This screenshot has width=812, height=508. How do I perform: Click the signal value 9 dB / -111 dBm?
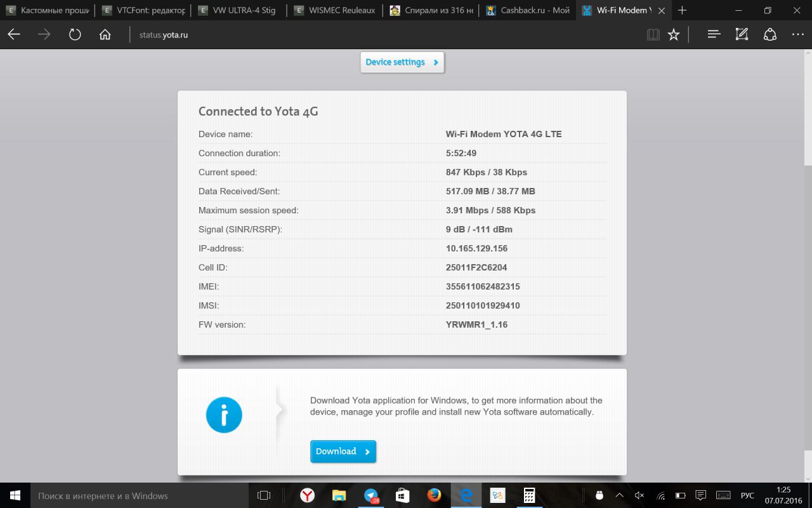click(x=479, y=229)
